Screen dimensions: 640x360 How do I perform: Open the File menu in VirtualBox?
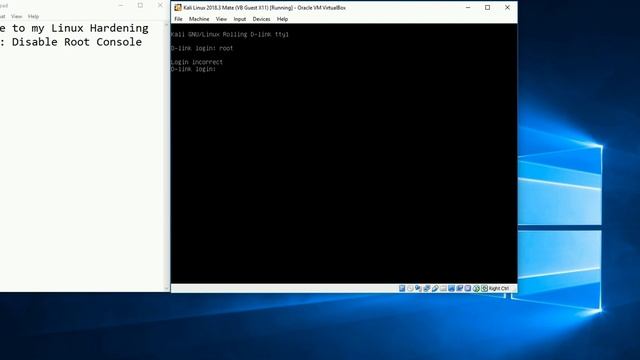(178, 19)
